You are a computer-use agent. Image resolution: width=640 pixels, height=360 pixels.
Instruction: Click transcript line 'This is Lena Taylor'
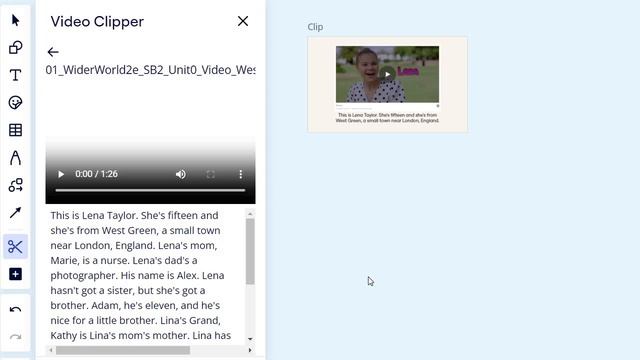click(x=94, y=216)
